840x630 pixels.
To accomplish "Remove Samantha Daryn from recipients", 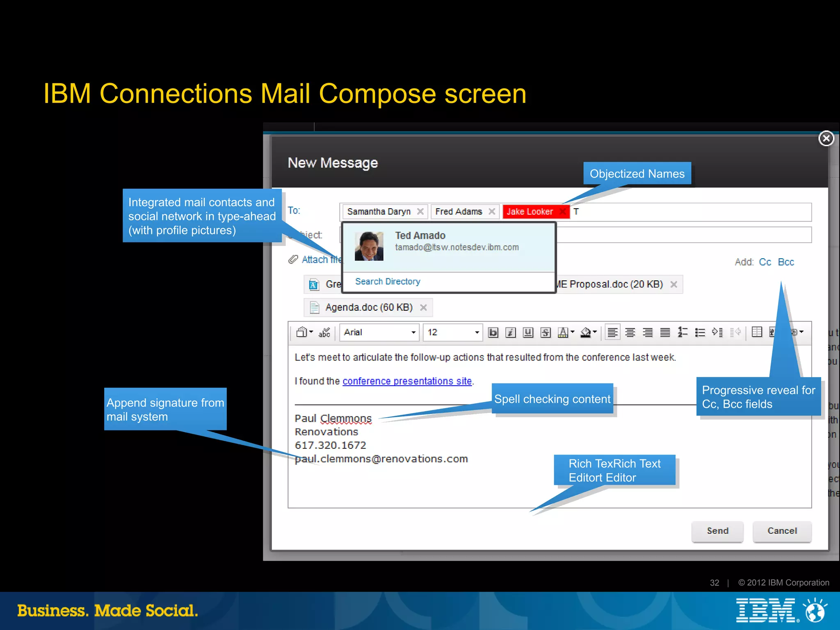I will click(420, 212).
